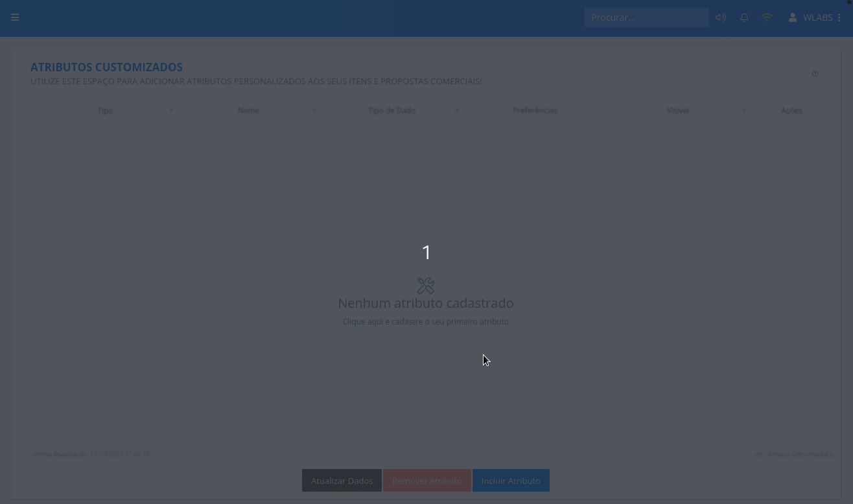Click the Preferências column header
Image resolution: width=853 pixels, height=504 pixels.
point(535,110)
